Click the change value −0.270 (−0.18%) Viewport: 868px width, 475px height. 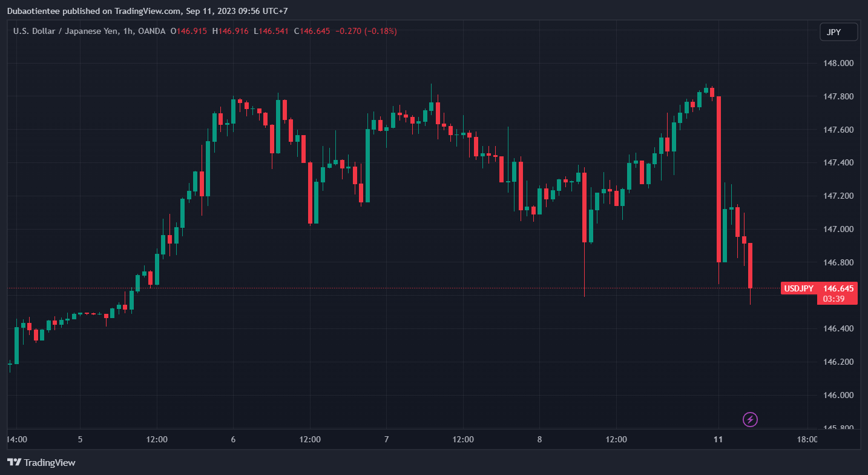(365, 31)
